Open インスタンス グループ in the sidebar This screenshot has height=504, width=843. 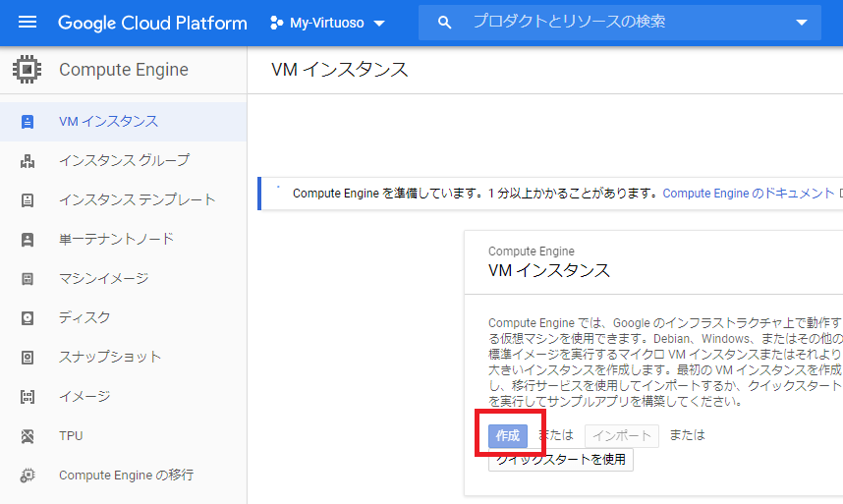123,161
